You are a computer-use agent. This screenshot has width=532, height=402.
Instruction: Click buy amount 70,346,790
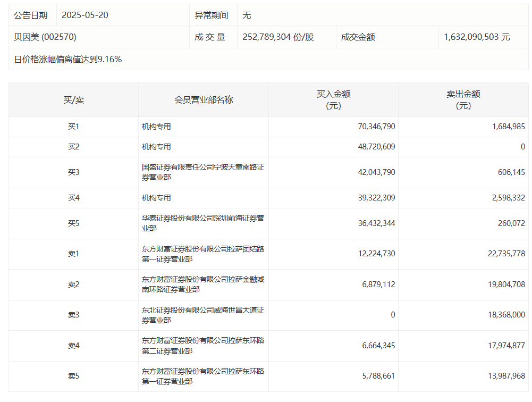click(x=377, y=127)
